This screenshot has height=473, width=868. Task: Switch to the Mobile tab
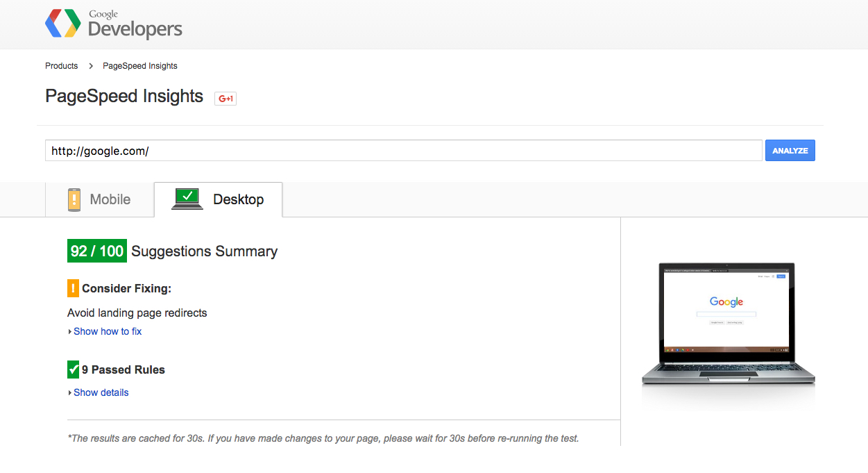pyautogui.click(x=99, y=199)
